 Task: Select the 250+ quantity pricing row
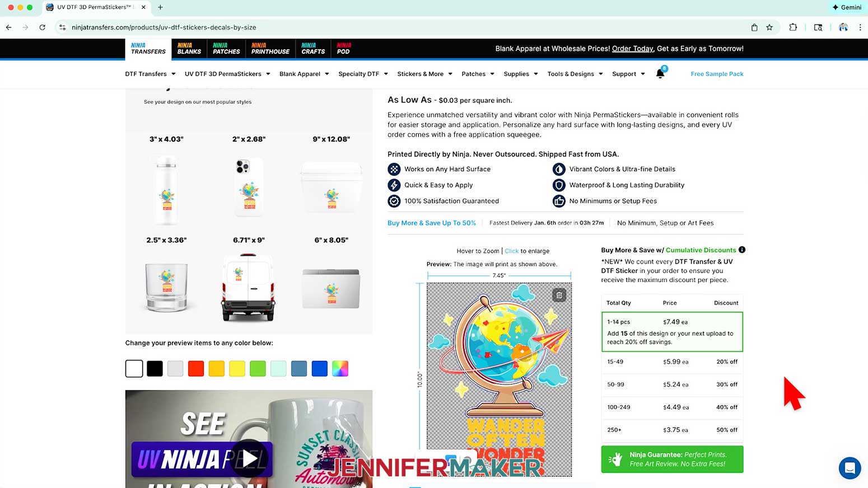click(672, 430)
